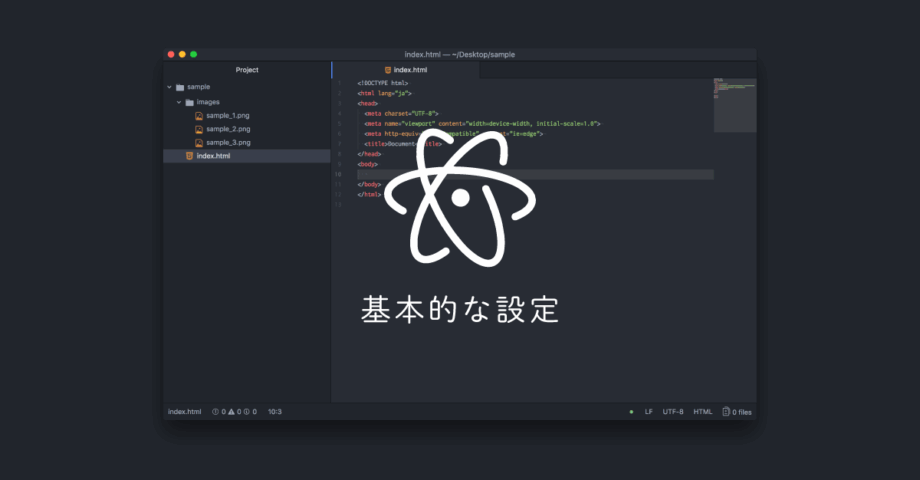Click the highlighted empty line 10 in editor
The height and width of the screenshot is (480, 920).
click(535, 175)
